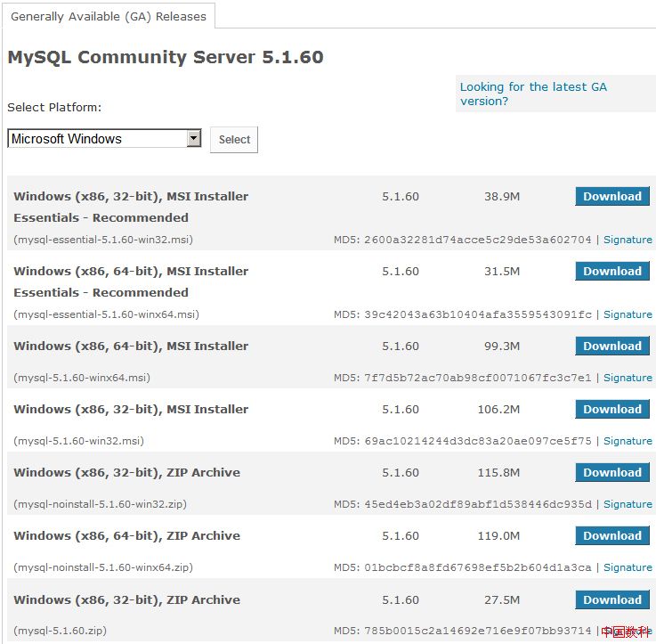Click MD5 hash 2600a32281d74acce5c29de53a602704

[478, 240]
